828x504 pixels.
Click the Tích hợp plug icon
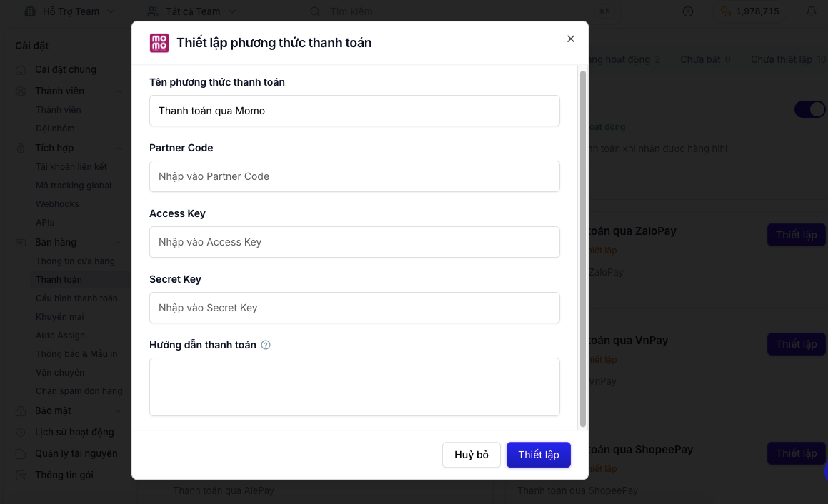[21, 148]
